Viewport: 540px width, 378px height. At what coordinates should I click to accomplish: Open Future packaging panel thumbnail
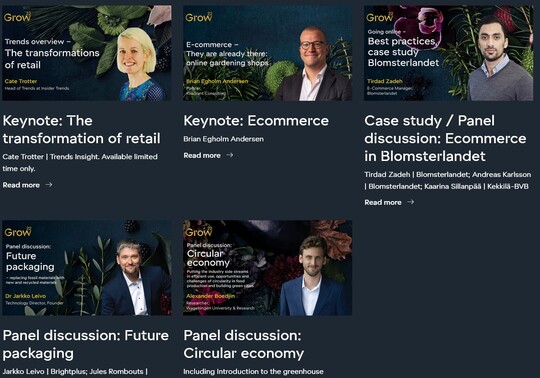click(87, 268)
